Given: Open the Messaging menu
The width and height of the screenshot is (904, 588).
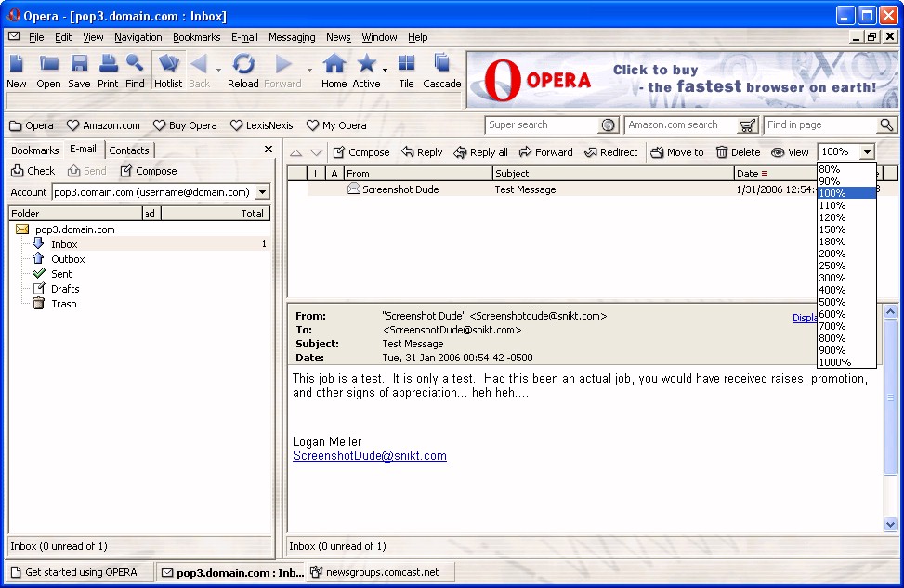Looking at the screenshot, I should [292, 37].
